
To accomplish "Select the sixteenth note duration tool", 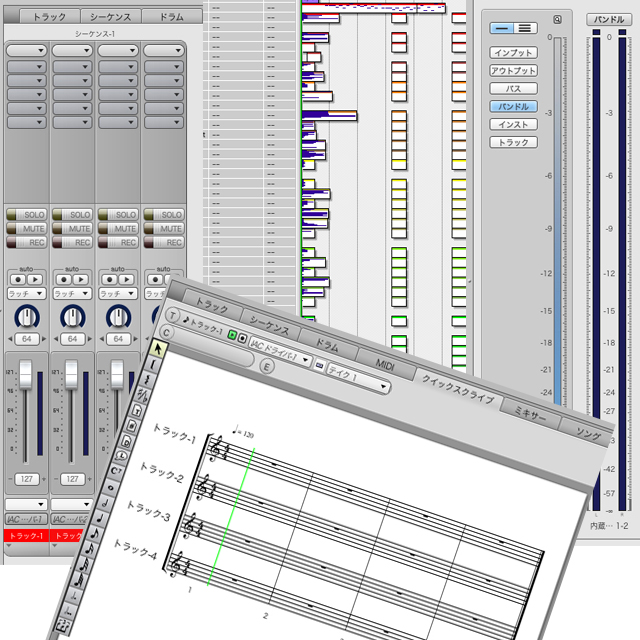I will (90, 549).
